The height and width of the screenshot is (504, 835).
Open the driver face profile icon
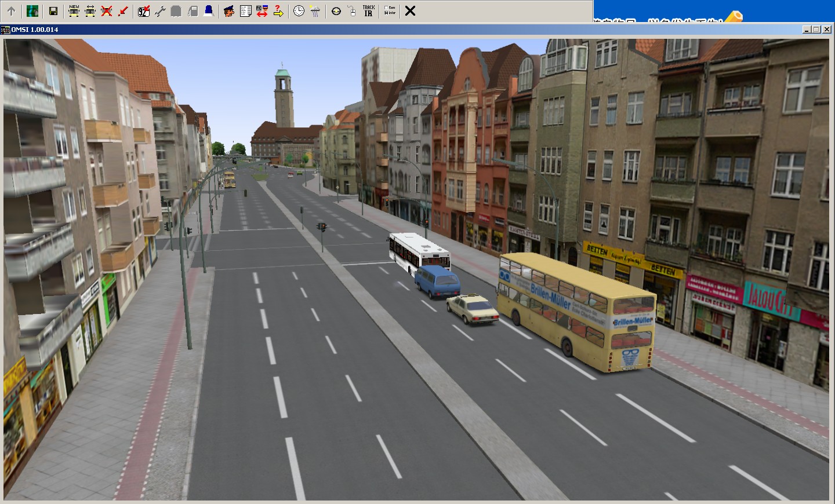(229, 11)
